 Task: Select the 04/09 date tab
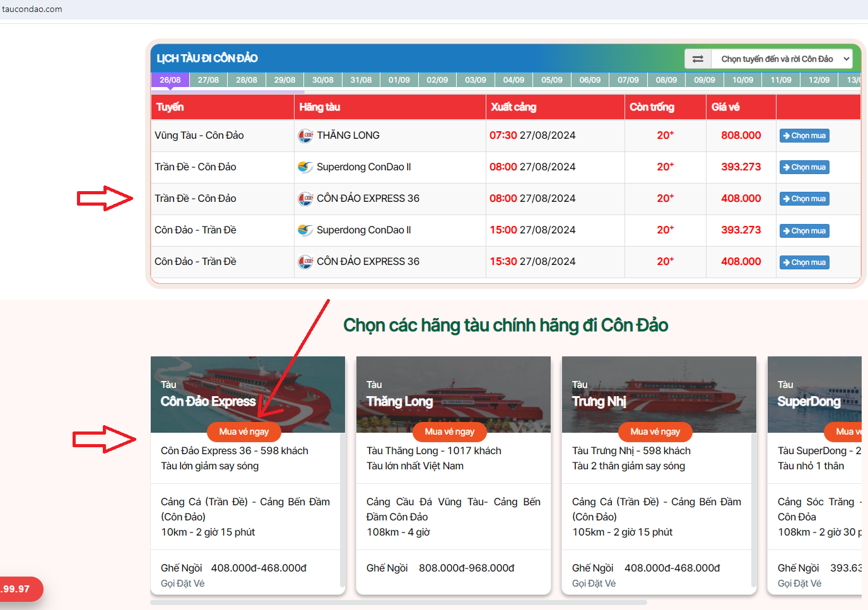[513, 80]
